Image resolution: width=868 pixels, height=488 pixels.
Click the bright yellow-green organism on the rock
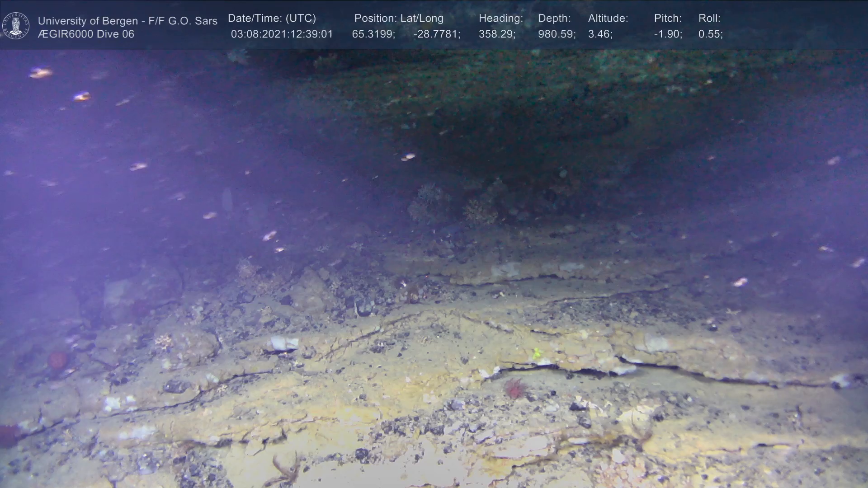tap(537, 353)
